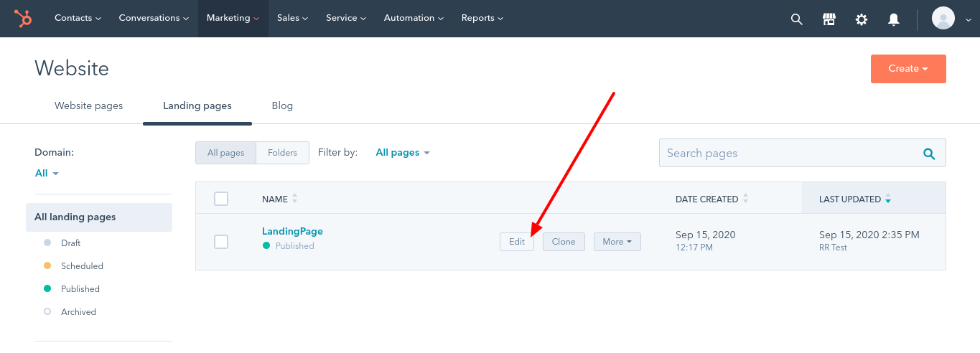Click Edit for LandingPage
This screenshot has height=353, width=980.
517,242
